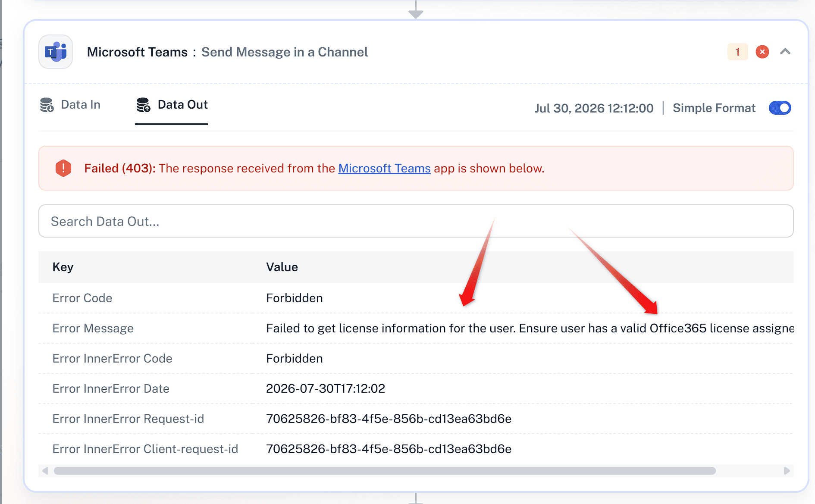This screenshot has height=504, width=815.
Task: Click the 'Send Message in a Channel' title
Action: click(x=285, y=52)
